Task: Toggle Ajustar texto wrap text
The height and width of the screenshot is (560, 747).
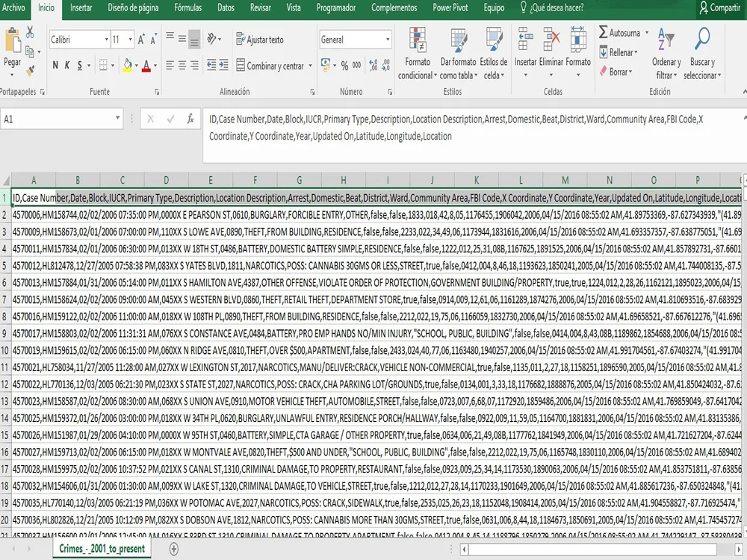Action: coord(260,40)
